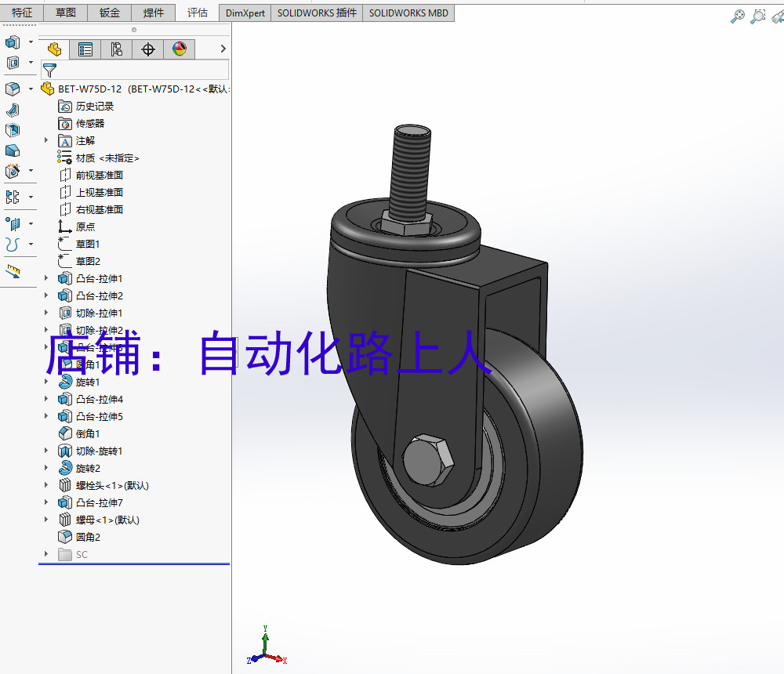Screen dimensions: 784x674
Task: Click the reference geometry tool icon
Action: tap(13, 223)
